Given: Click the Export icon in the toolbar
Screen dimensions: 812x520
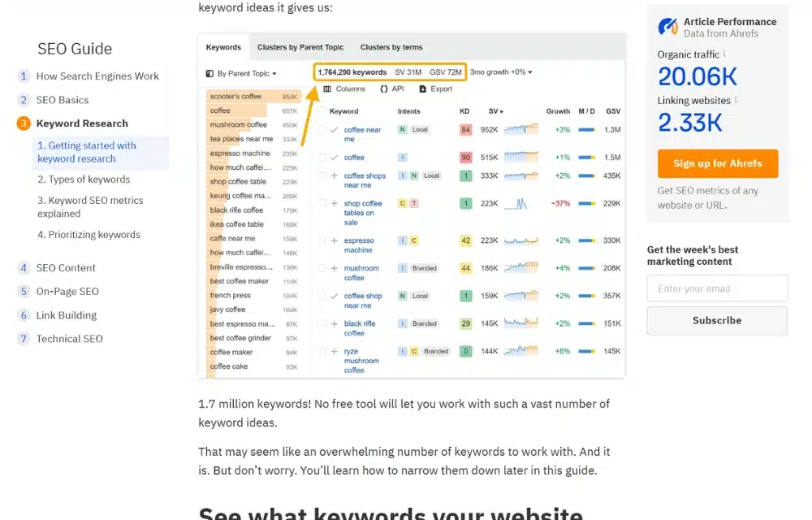Looking at the screenshot, I should [422, 89].
